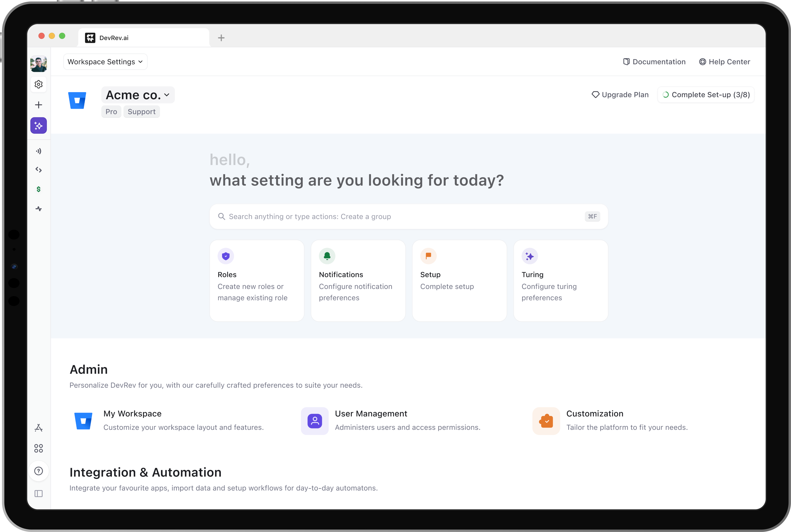This screenshot has width=791, height=532.
Task: Click the Admin section heading
Action: [89, 370]
